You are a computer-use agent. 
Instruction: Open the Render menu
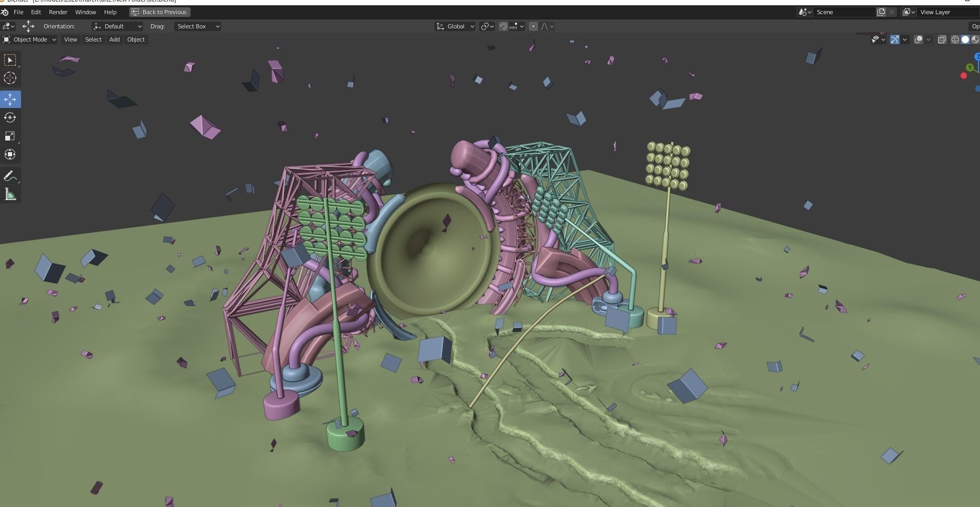(x=58, y=12)
